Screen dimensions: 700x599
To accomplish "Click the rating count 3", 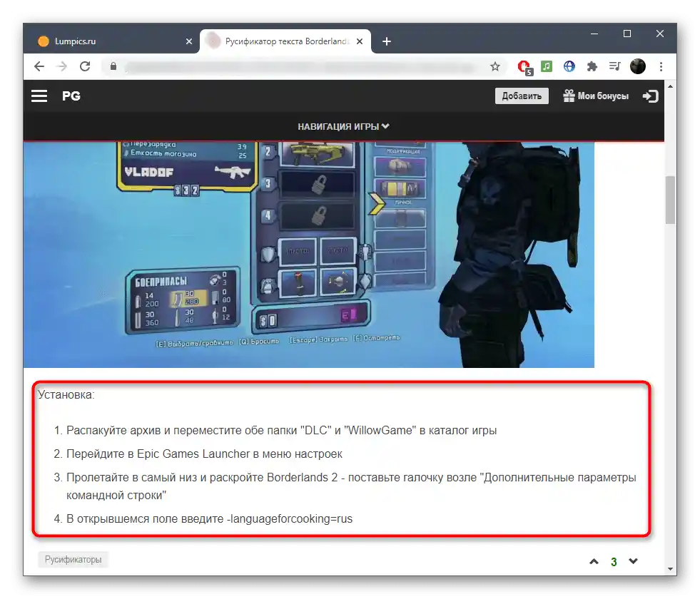I will (x=614, y=562).
